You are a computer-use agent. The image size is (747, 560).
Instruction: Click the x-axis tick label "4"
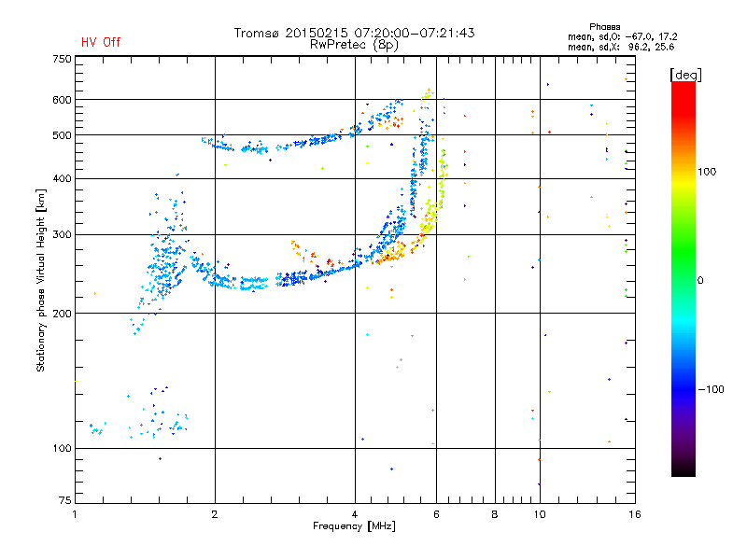tap(355, 514)
